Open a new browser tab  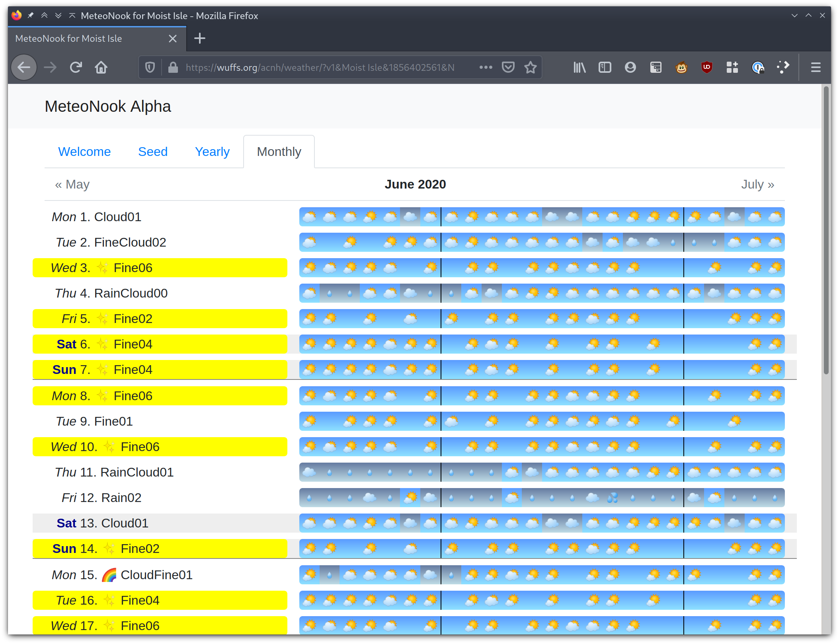(199, 38)
